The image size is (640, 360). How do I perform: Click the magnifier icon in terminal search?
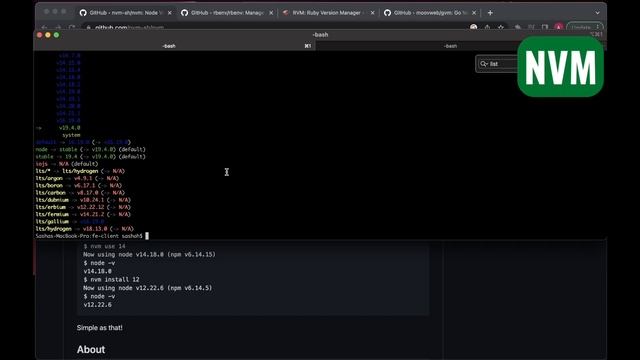pyautogui.click(x=484, y=64)
